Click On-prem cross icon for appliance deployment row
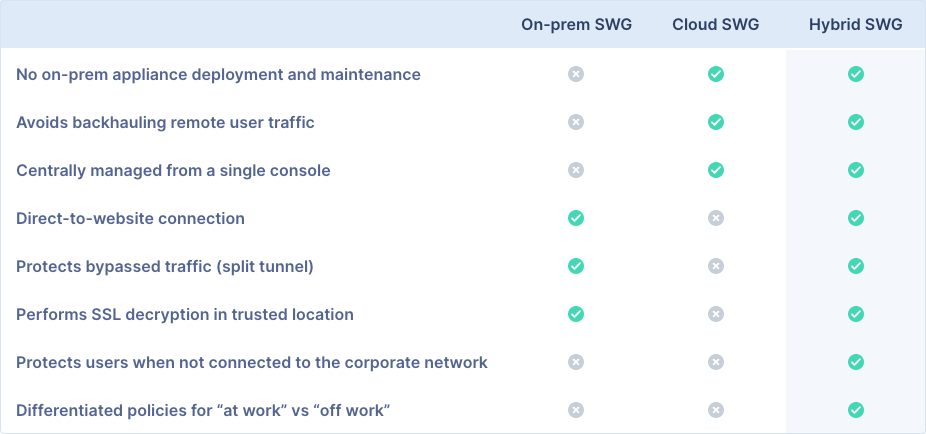 click(576, 74)
